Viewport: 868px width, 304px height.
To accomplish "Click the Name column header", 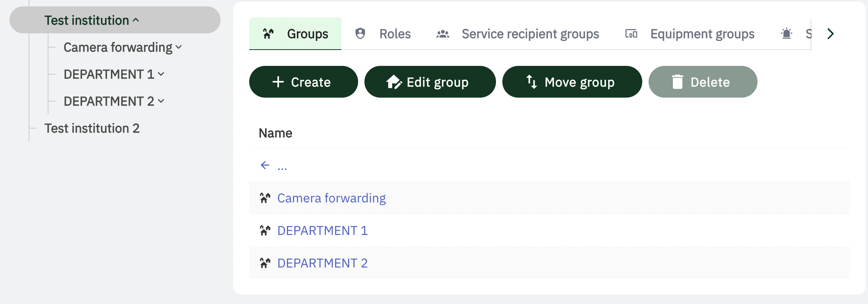I will click(275, 133).
